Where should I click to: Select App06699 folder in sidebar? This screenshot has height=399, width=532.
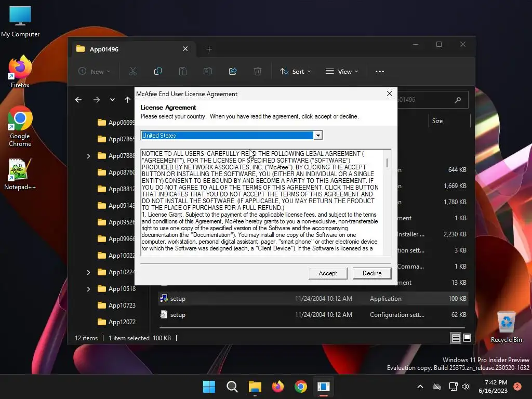[116, 123]
